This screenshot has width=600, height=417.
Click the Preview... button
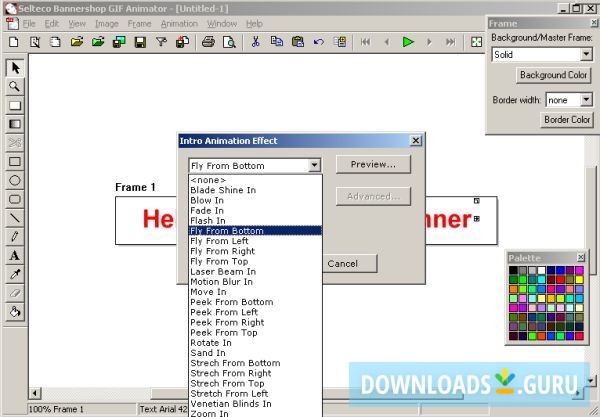[373, 164]
